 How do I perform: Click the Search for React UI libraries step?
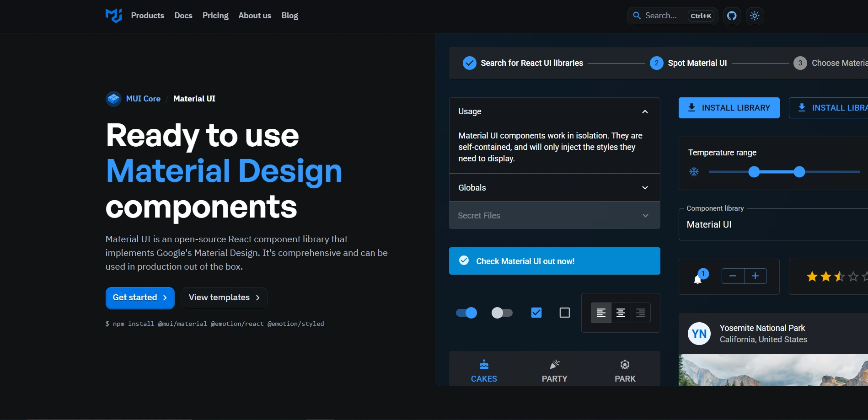pos(523,63)
